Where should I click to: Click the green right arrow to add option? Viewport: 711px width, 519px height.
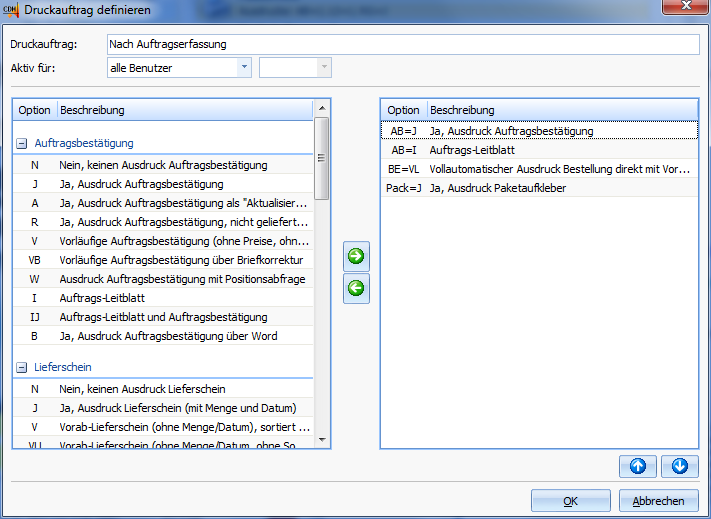coord(356,256)
